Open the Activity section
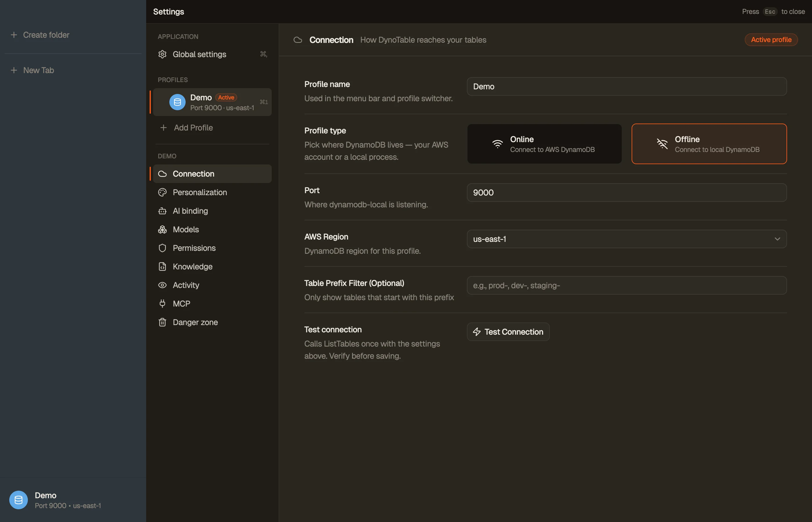 (212, 285)
